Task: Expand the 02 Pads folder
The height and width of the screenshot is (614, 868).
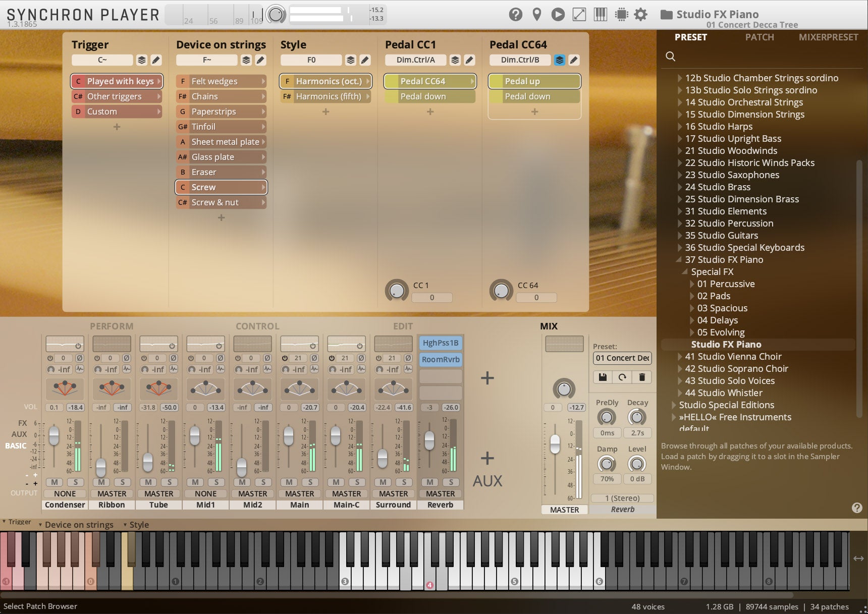Action: point(692,296)
